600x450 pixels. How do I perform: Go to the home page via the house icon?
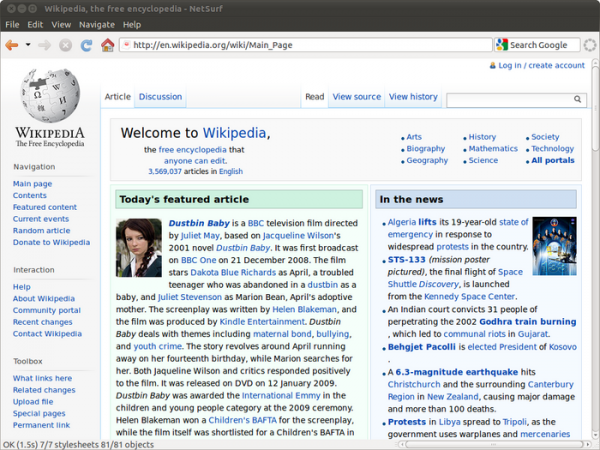pos(107,45)
